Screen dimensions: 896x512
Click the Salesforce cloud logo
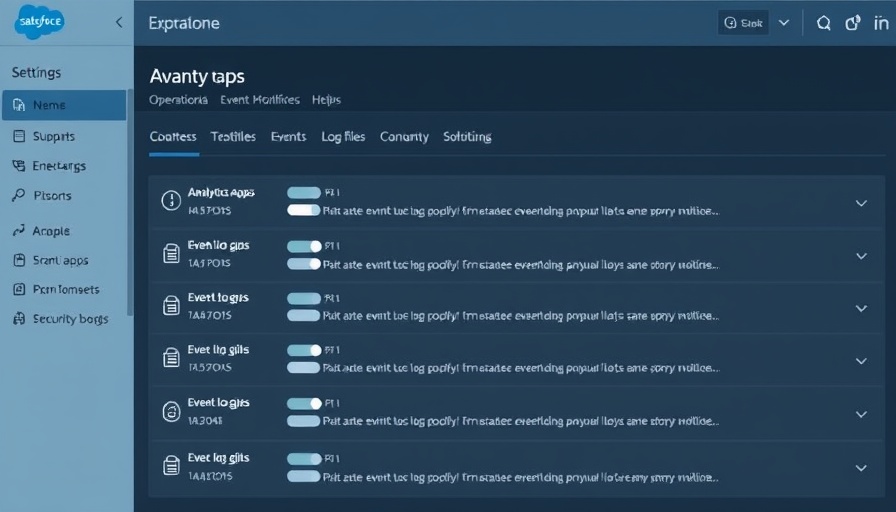coord(39,22)
